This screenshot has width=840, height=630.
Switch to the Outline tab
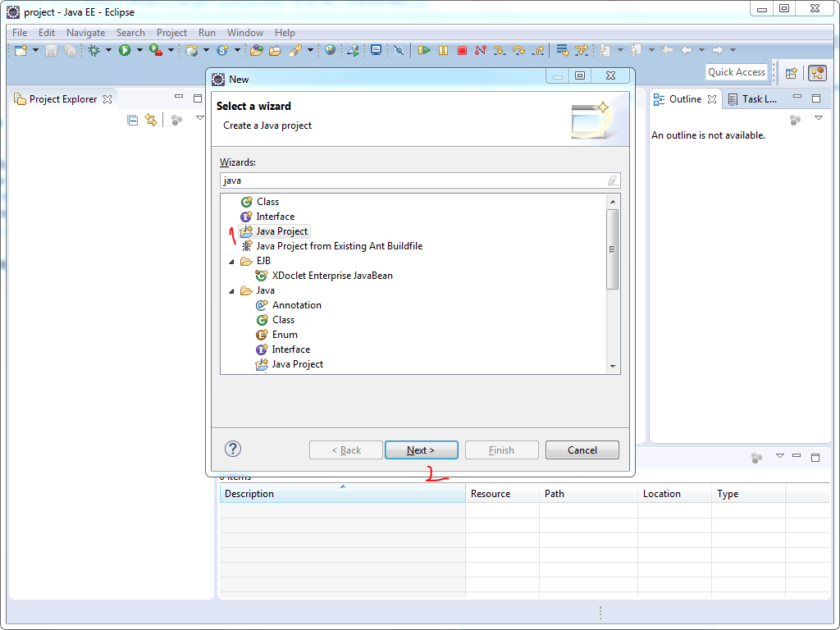coord(685,99)
